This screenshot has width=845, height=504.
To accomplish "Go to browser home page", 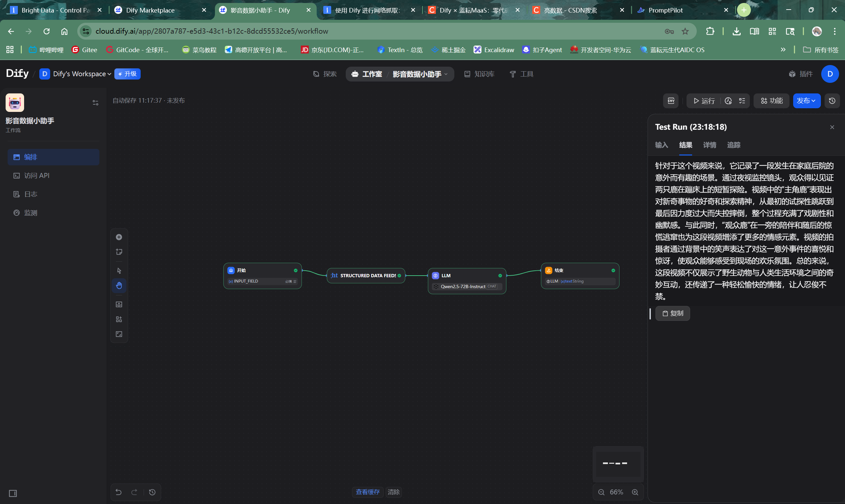I will pyautogui.click(x=64, y=31).
